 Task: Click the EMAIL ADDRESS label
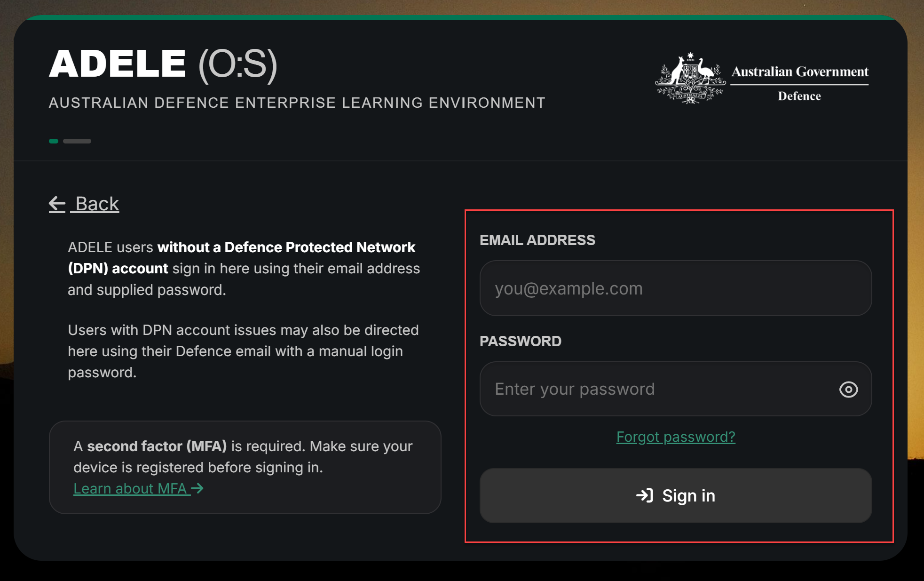click(x=537, y=240)
